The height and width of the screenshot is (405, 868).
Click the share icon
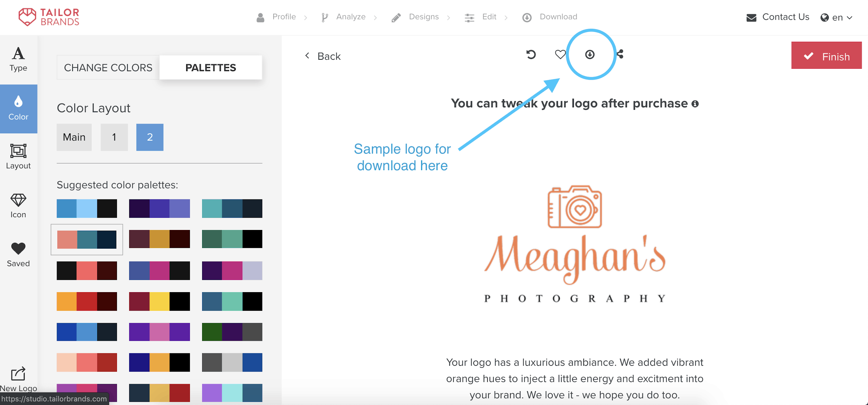(621, 54)
